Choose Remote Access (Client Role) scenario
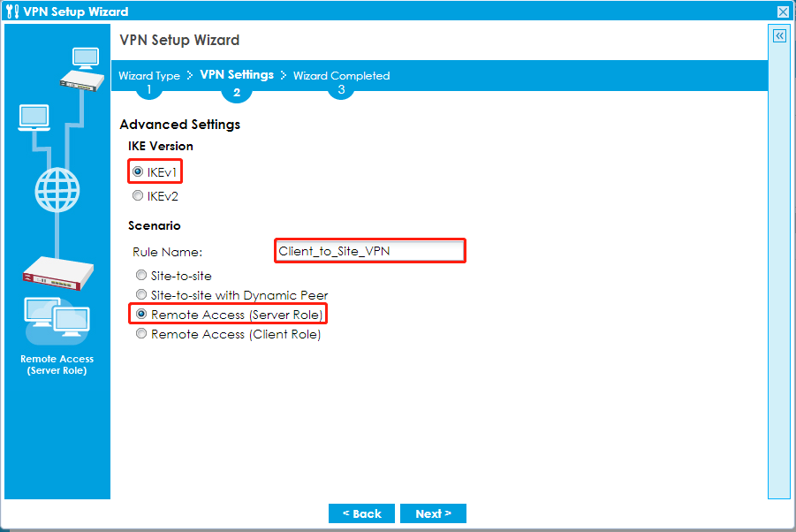The height and width of the screenshot is (532, 796). (x=139, y=335)
